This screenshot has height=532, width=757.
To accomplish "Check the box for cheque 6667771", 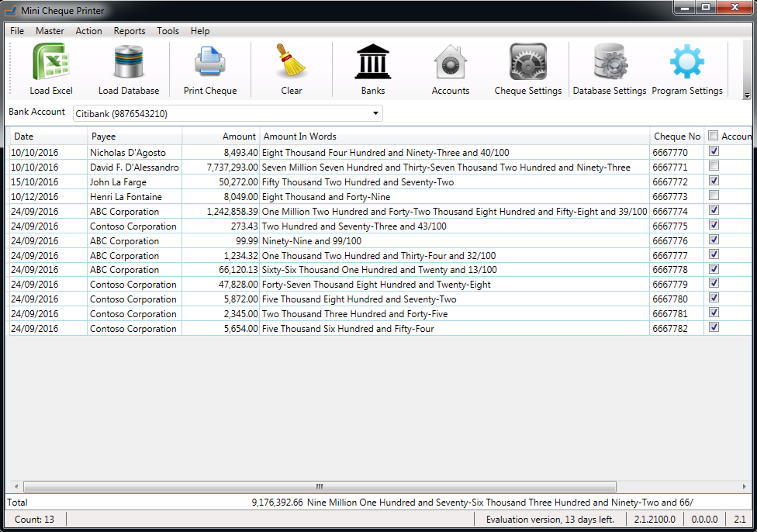I will click(x=714, y=166).
